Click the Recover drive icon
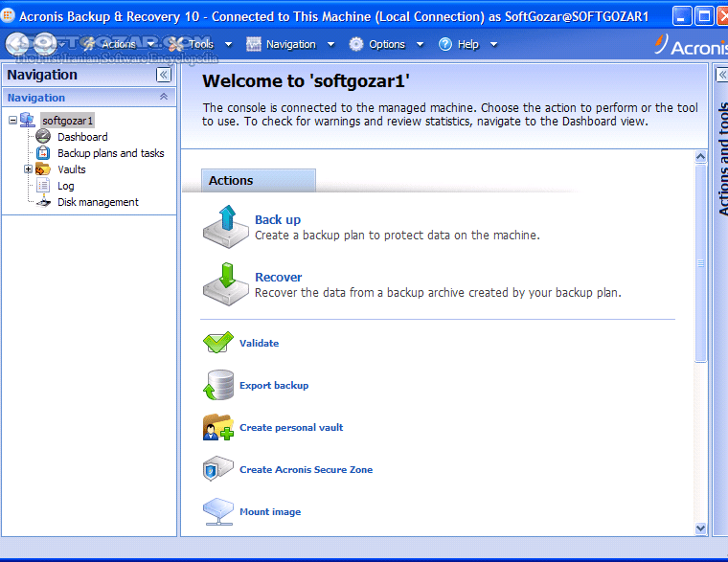The height and width of the screenshot is (562, 728). [x=226, y=284]
